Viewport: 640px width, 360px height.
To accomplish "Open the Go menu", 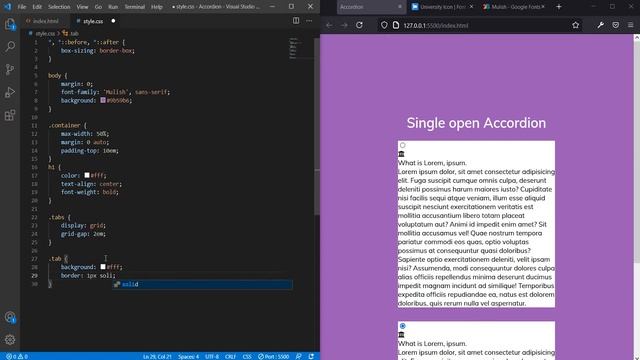I will click(98, 7).
